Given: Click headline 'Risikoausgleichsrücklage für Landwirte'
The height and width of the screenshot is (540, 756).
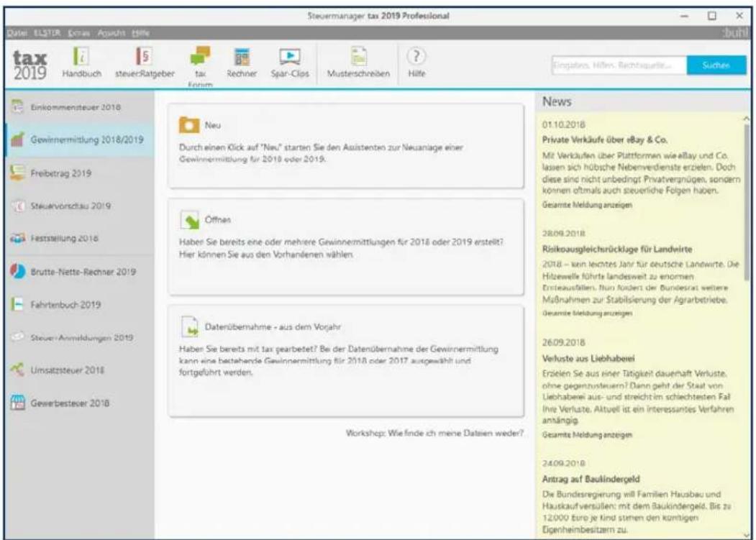Looking at the screenshot, I should coord(616,250).
